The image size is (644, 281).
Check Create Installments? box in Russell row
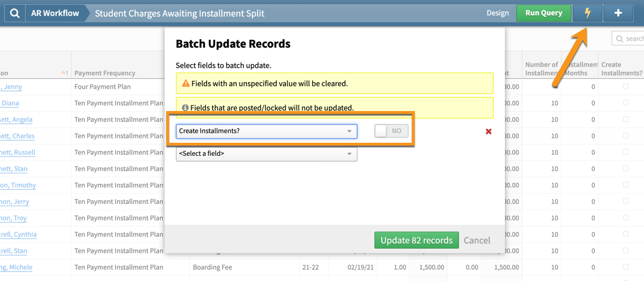626,152
